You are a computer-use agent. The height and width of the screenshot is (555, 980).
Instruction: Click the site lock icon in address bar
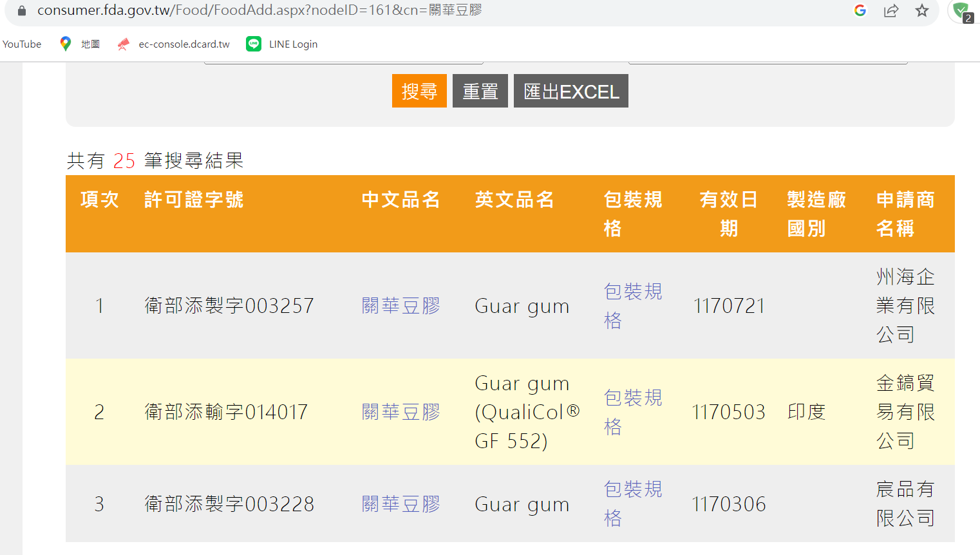pyautogui.click(x=22, y=10)
